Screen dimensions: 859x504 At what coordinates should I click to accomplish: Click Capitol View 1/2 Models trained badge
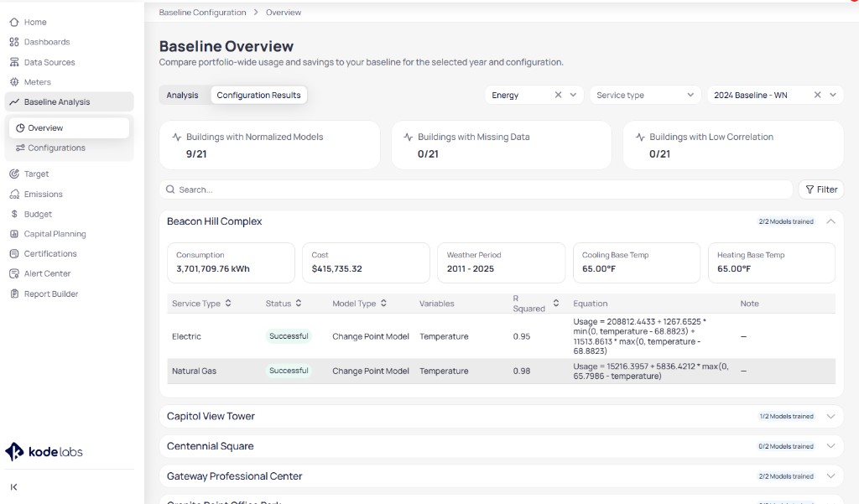point(786,416)
